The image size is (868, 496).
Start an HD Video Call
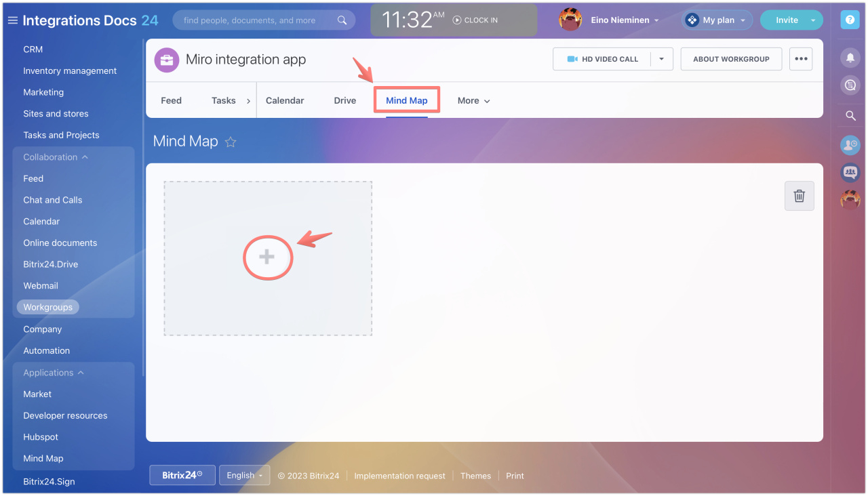pos(602,59)
